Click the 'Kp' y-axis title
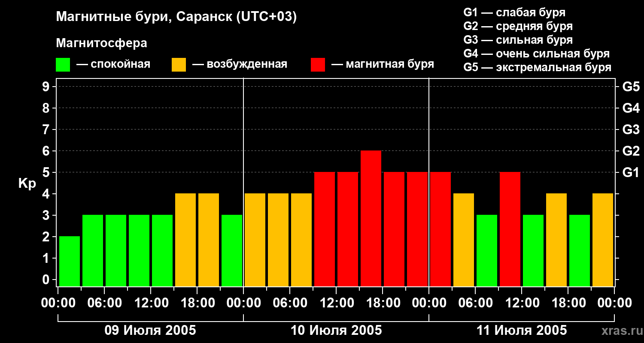This screenshot has width=644, height=343. tap(27, 183)
